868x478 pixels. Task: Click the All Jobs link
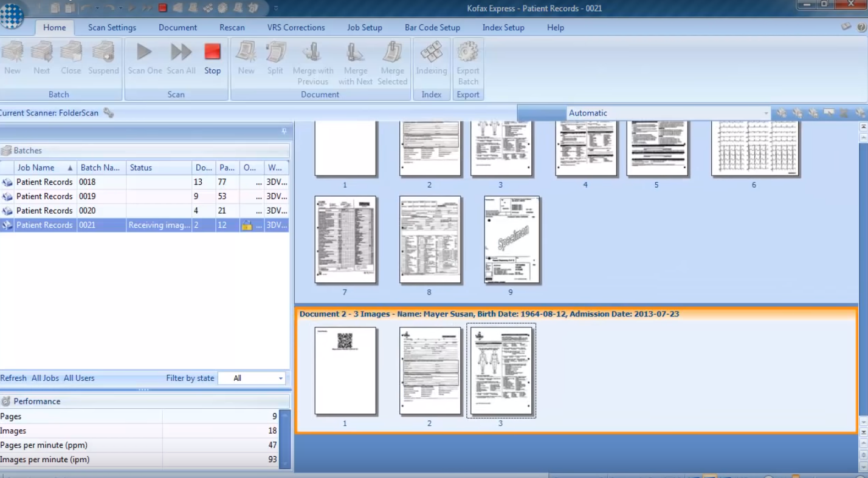pyautogui.click(x=45, y=378)
